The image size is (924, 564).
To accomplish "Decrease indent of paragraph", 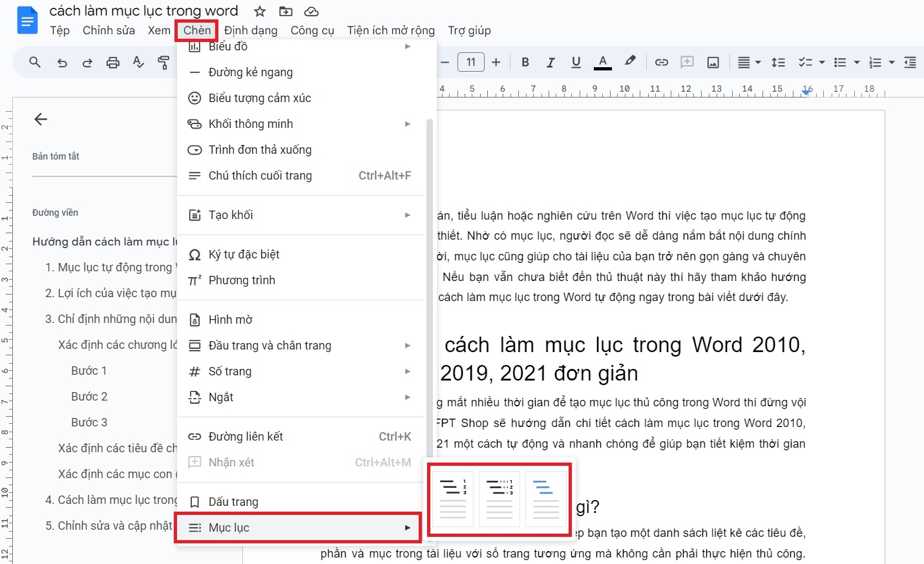I will pos(910,62).
